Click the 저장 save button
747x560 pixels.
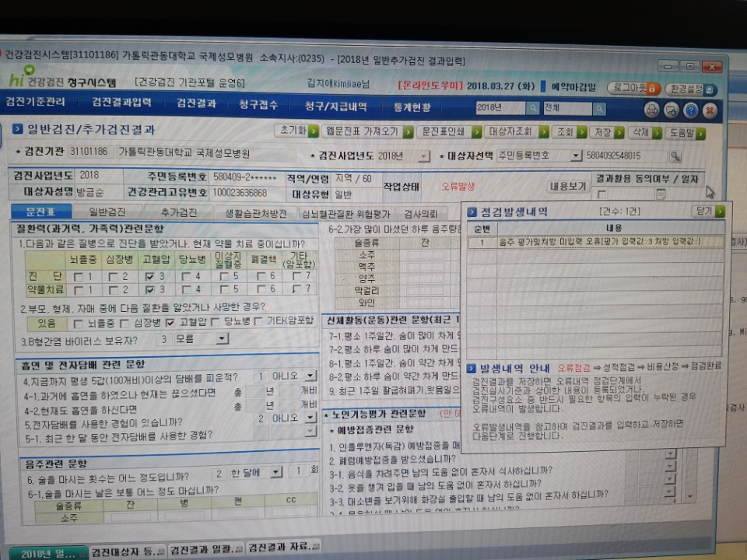(x=606, y=132)
